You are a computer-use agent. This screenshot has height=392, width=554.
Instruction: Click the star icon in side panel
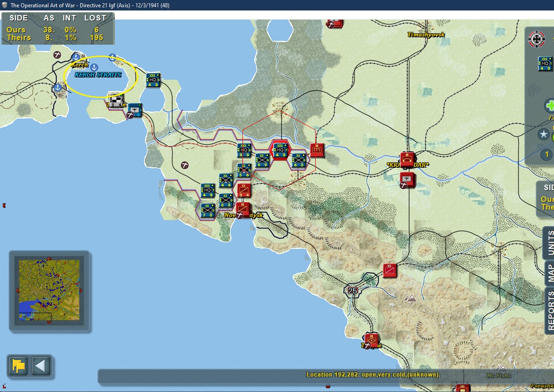pos(543,134)
